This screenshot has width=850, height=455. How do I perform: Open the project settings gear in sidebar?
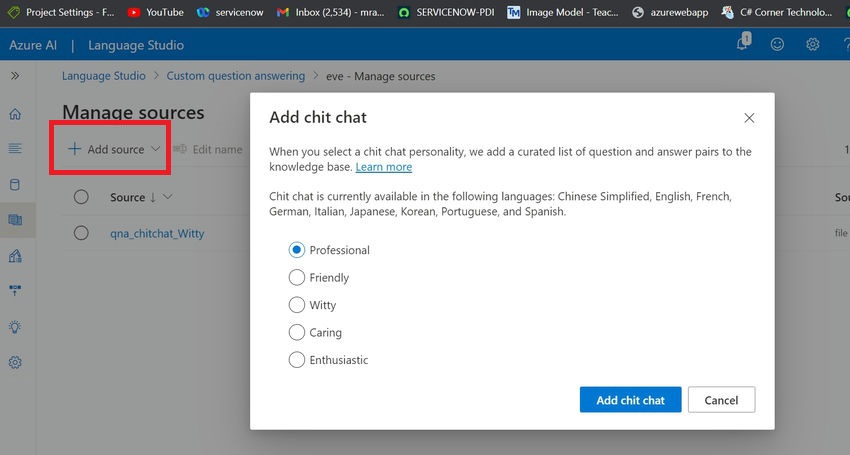coord(15,362)
